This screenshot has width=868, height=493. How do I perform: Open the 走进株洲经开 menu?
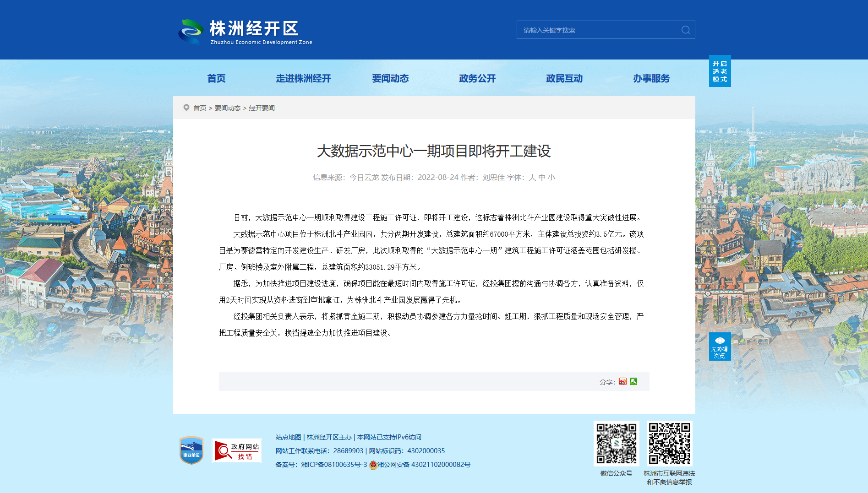pos(303,78)
